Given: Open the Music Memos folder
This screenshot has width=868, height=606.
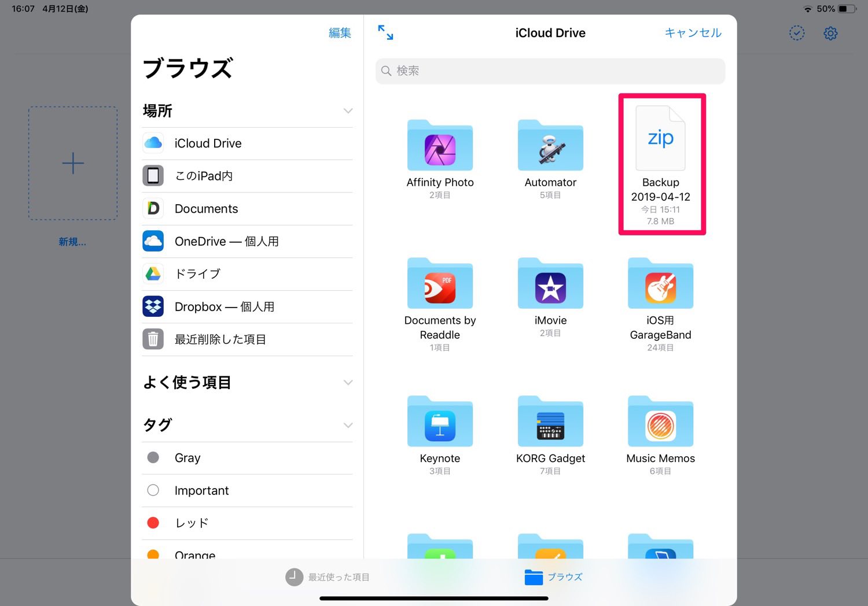Looking at the screenshot, I should 660,422.
